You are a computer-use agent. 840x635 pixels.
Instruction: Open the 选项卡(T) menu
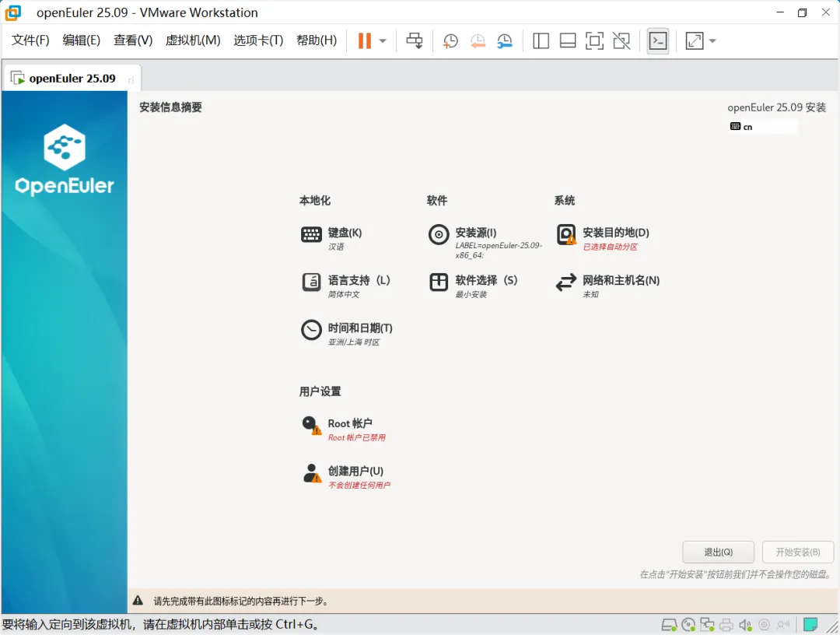tap(258, 40)
